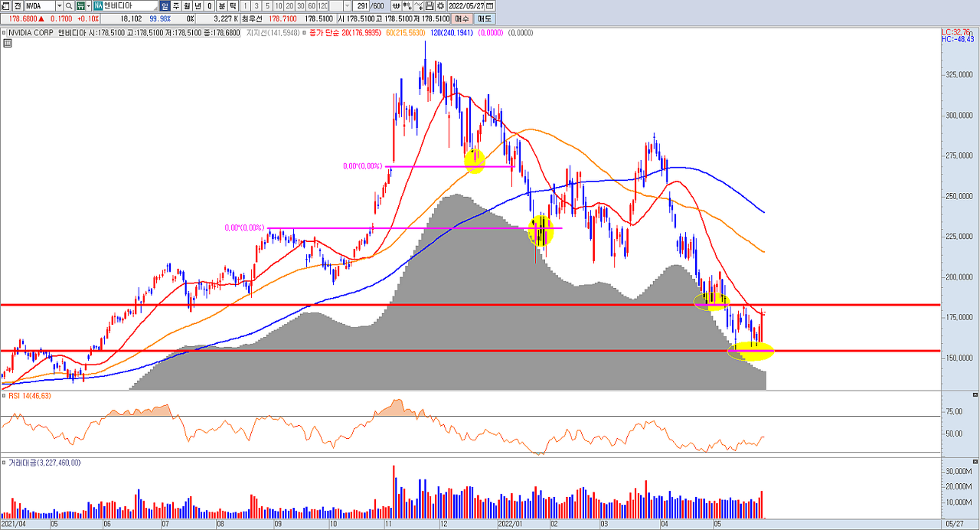This screenshot has width=980, height=530.
Task: Click the blue 매도 sell button
Action: 485,18
